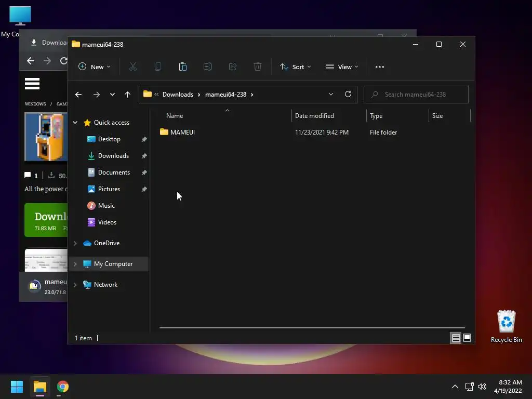Screen dimensions: 532x399
Task: Click mameui64-238 in the address breadcrumb
Action: 225,95
